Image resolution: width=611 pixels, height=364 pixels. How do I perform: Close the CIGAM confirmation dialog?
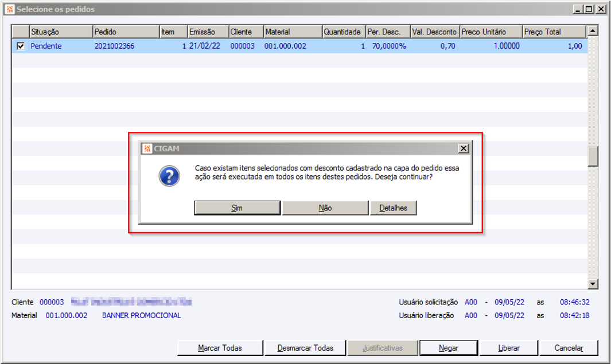point(464,148)
